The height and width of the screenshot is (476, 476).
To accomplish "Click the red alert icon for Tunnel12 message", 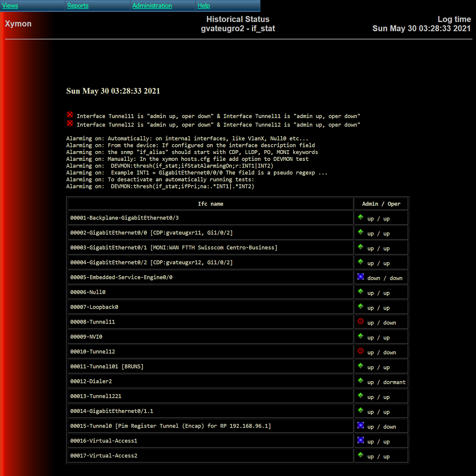I will tap(70, 123).
